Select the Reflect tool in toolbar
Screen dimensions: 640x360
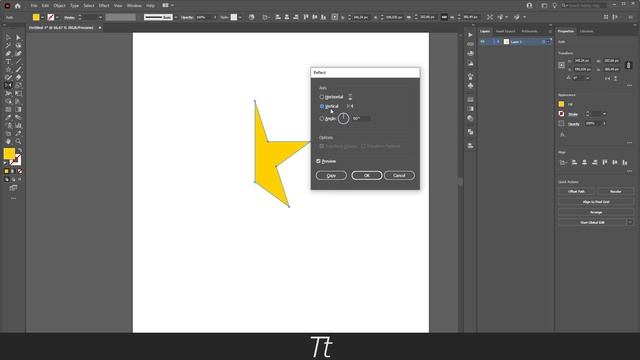point(8,85)
